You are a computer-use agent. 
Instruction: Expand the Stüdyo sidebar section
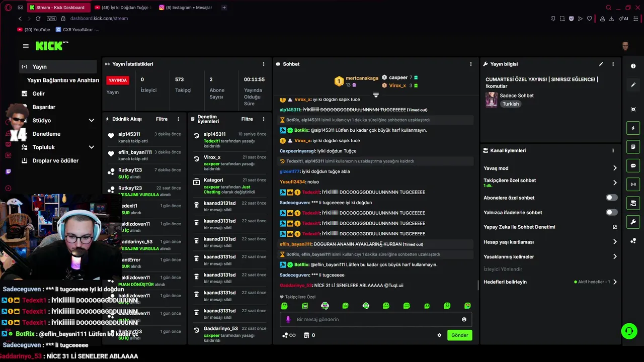click(x=92, y=121)
